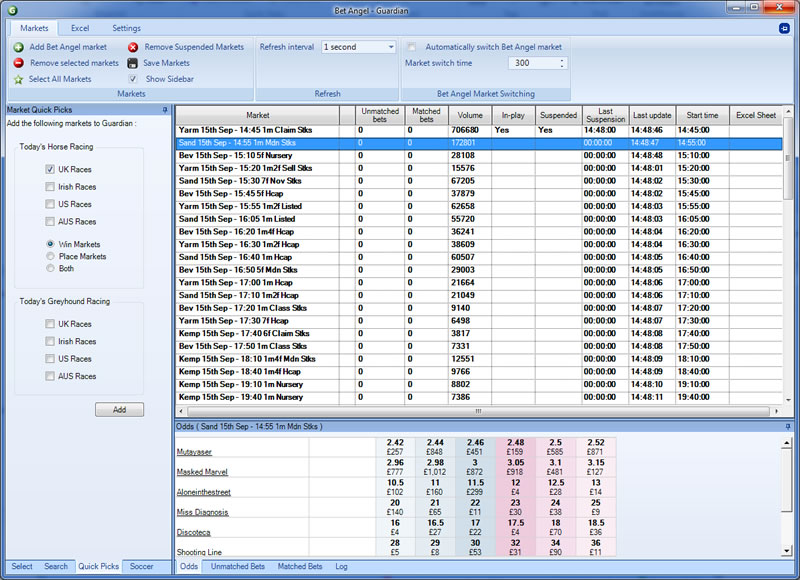The width and height of the screenshot is (800, 580).
Task: Switch to the Settings ribbon tab
Action: coord(127,28)
